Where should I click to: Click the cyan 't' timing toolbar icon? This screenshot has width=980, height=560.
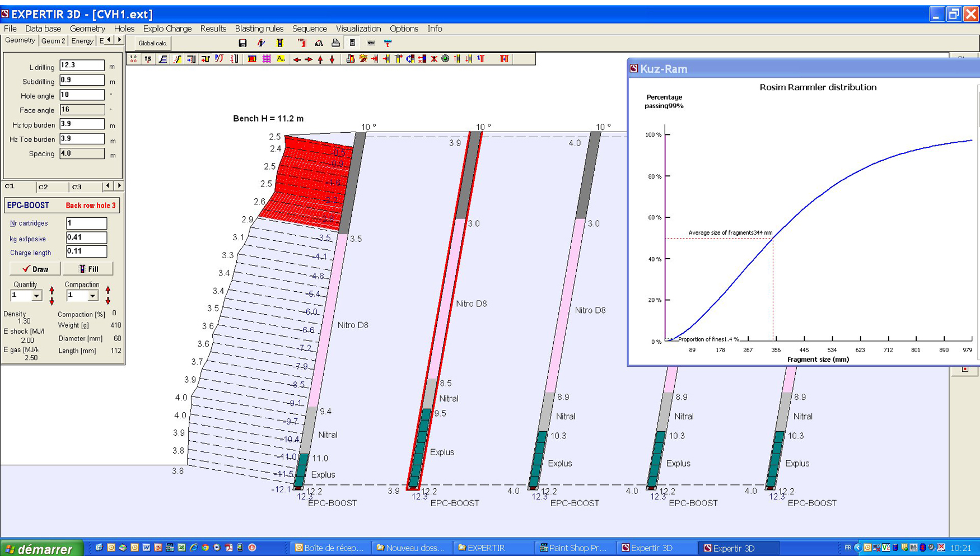388,43
